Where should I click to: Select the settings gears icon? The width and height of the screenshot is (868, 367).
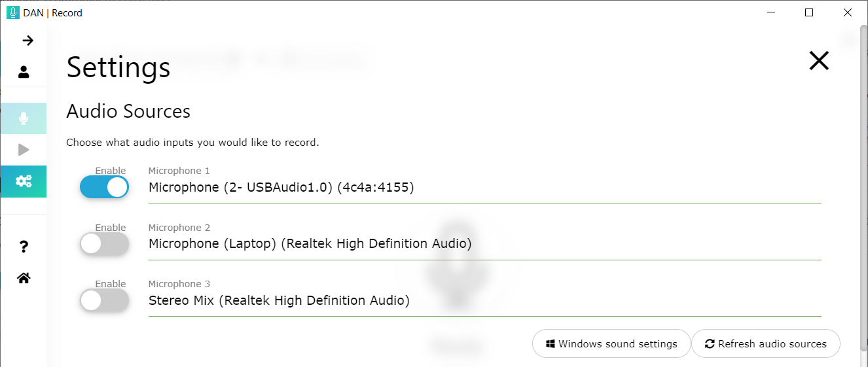(24, 181)
